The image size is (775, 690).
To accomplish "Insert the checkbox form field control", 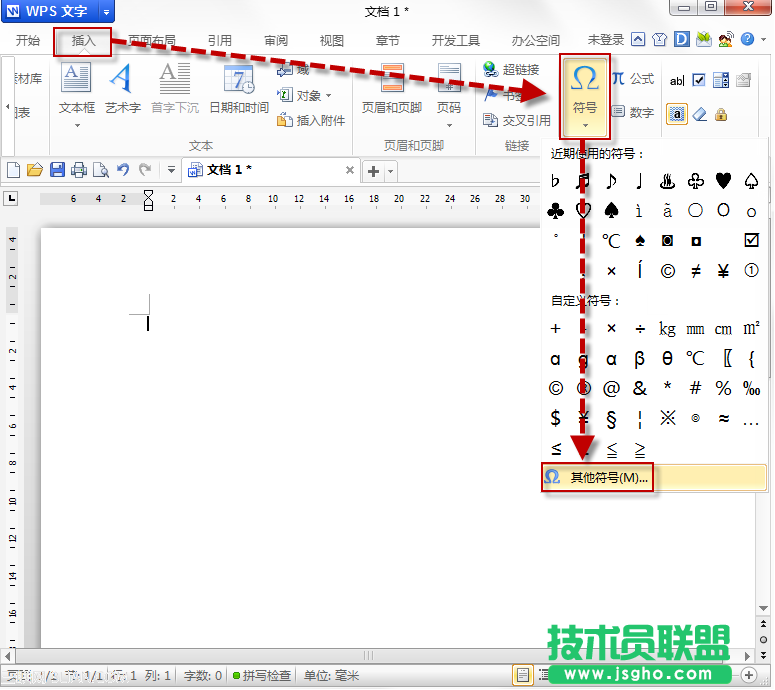I will pyautogui.click(x=698, y=80).
